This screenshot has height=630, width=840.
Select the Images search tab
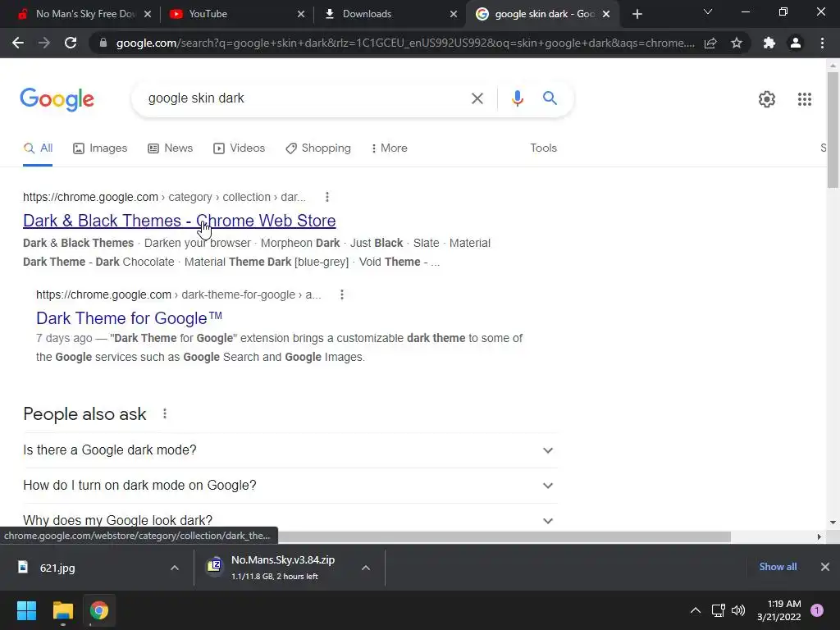coord(100,148)
